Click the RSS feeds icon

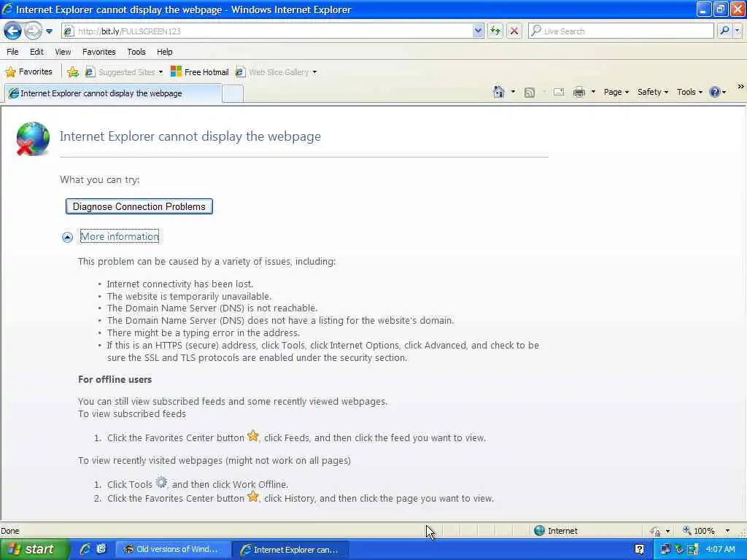(x=530, y=93)
